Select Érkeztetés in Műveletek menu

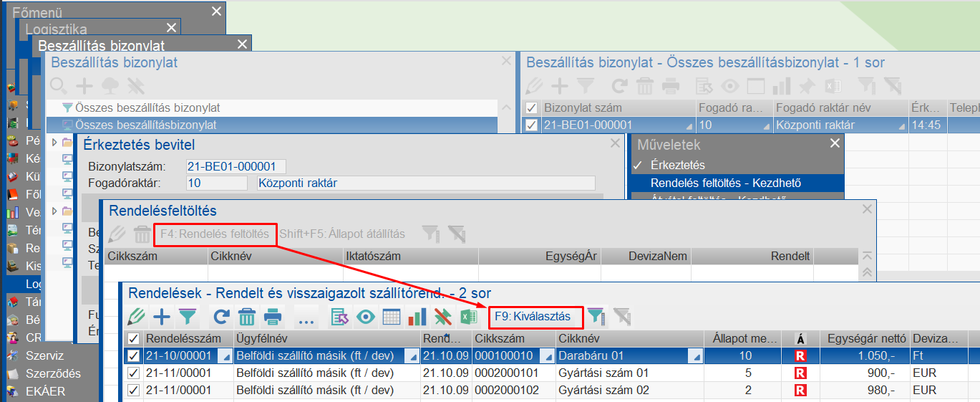click(x=677, y=165)
